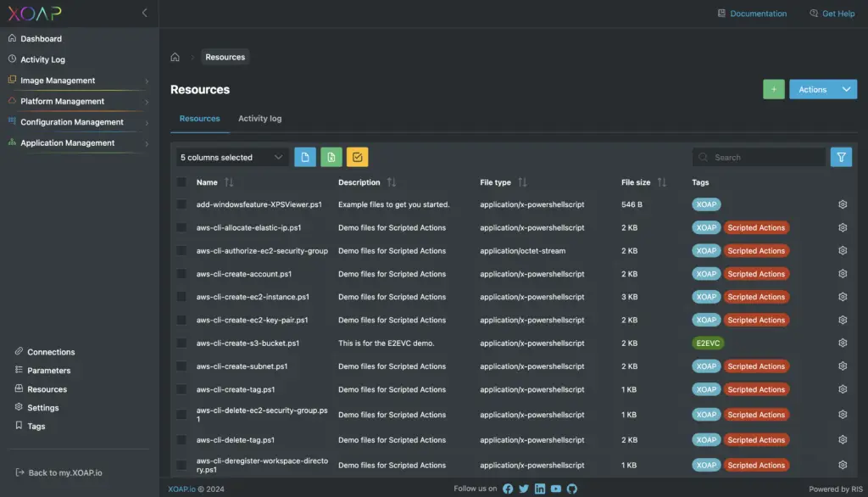The width and height of the screenshot is (868, 497).
Task: Click the blue file export icon button
Action: pyautogui.click(x=305, y=158)
